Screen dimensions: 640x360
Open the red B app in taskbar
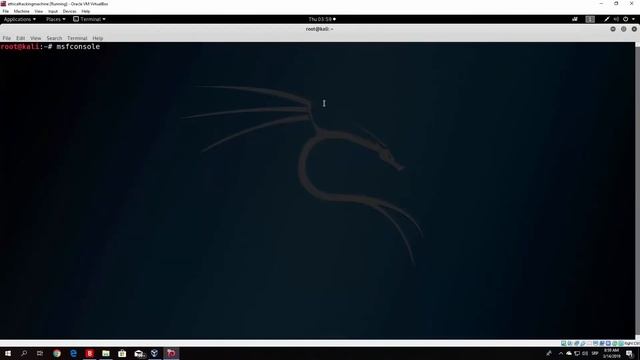click(x=90, y=353)
